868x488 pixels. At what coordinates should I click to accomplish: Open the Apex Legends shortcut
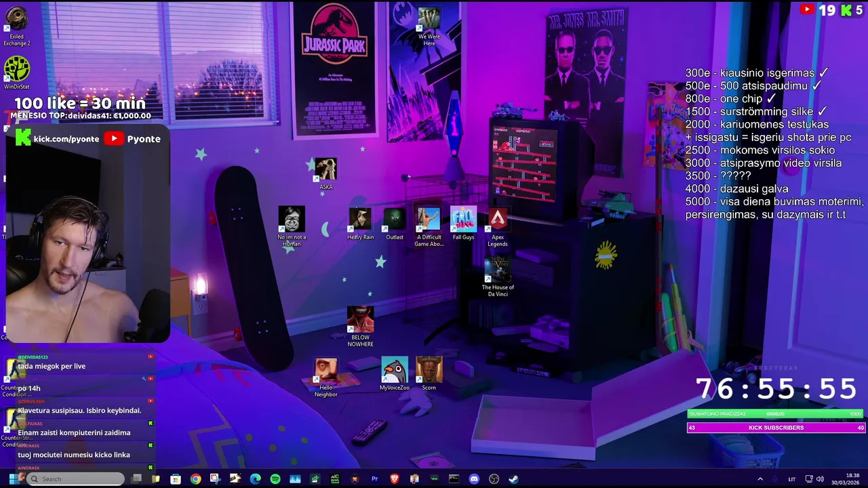[498, 227]
